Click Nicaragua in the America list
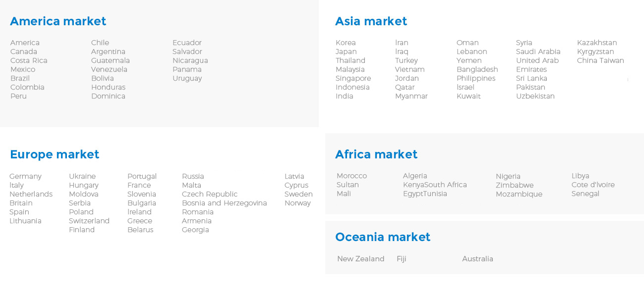Screen dimensions: 644x294 coord(190,60)
